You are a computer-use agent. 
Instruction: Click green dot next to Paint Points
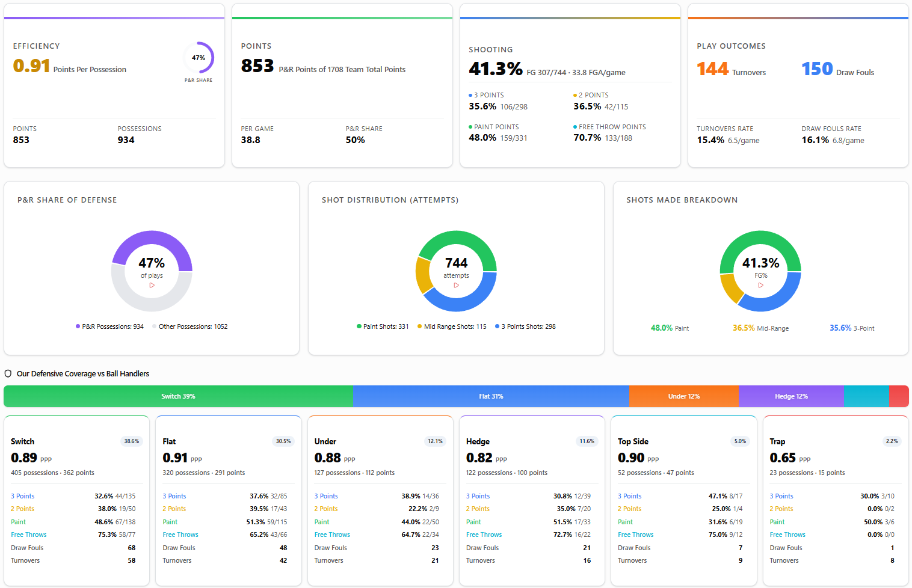[470, 127]
